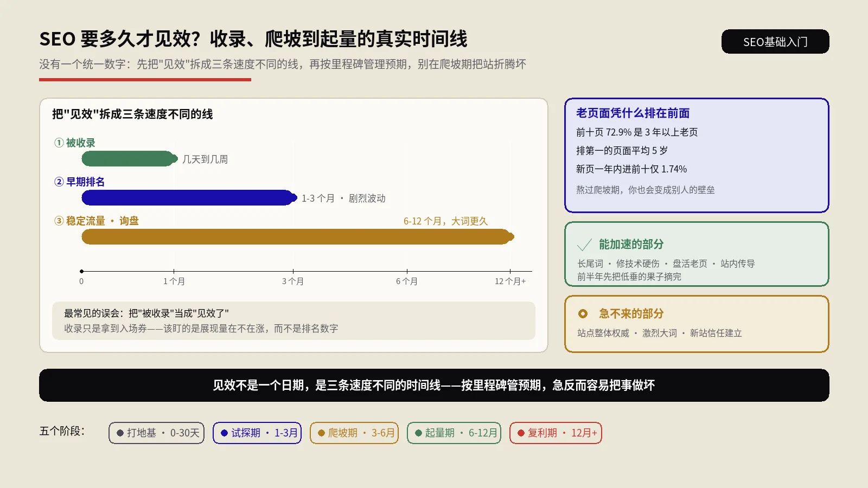Click the 3个月 axis tick label
The height and width of the screenshot is (488, 868).
(x=293, y=281)
